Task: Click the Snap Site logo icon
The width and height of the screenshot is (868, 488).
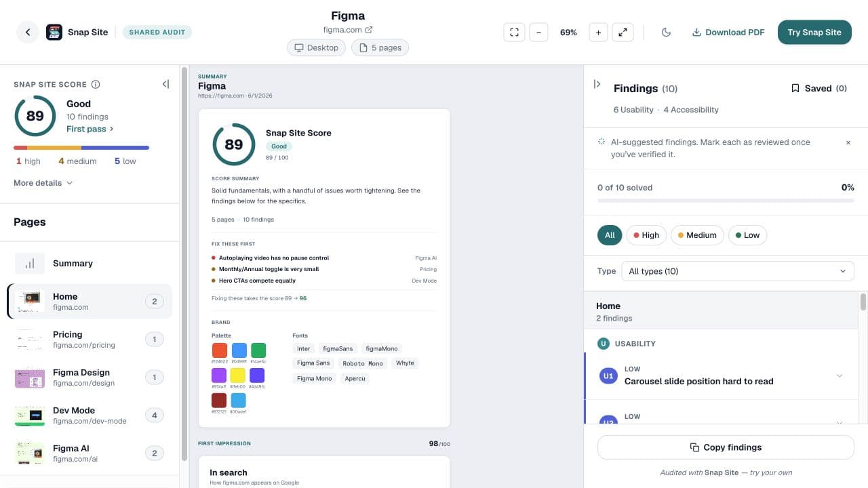Action: click(54, 32)
